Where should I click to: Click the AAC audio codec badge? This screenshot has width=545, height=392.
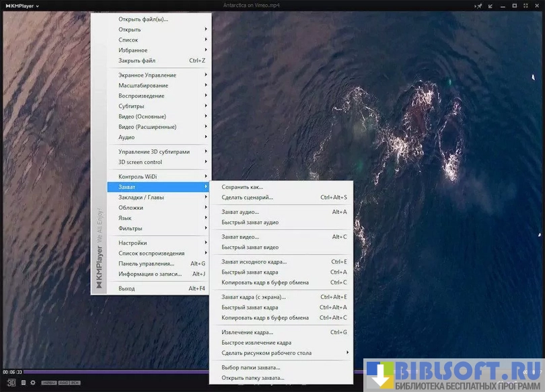point(64,383)
